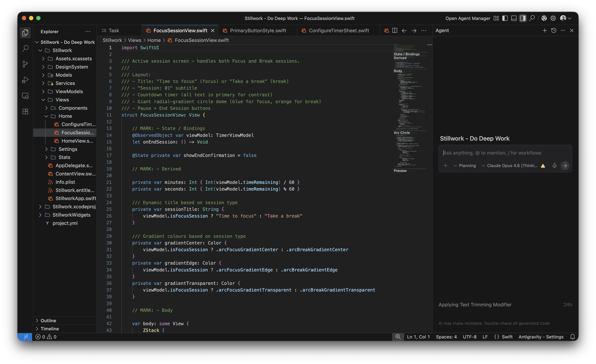
Task: Switch to PrimaryButtonStyle.swift tab
Action: 258,31
